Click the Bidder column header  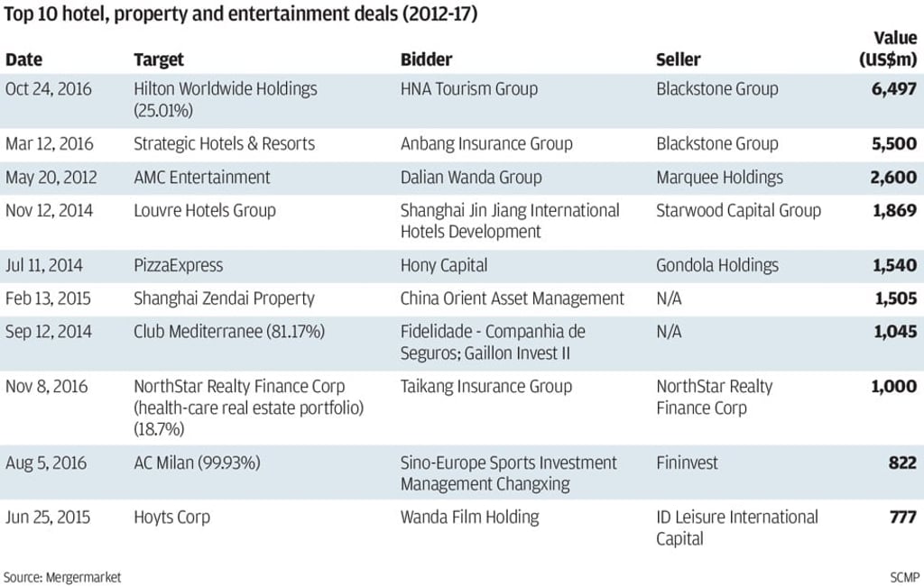tap(426, 60)
